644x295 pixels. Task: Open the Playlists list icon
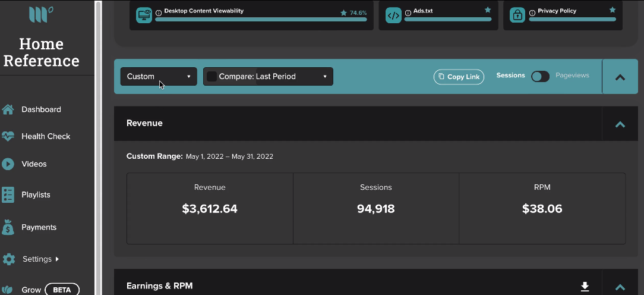pyautogui.click(x=8, y=194)
